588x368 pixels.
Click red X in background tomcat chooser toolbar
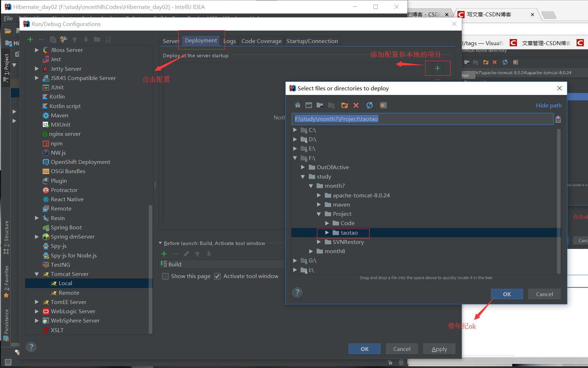(x=494, y=62)
